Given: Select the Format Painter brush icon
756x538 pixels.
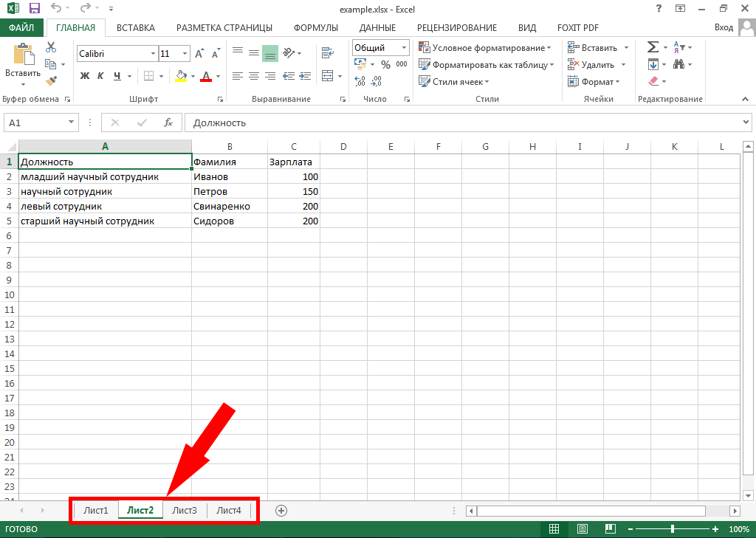Looking at the screenshot, I should [x=51, y=80].
